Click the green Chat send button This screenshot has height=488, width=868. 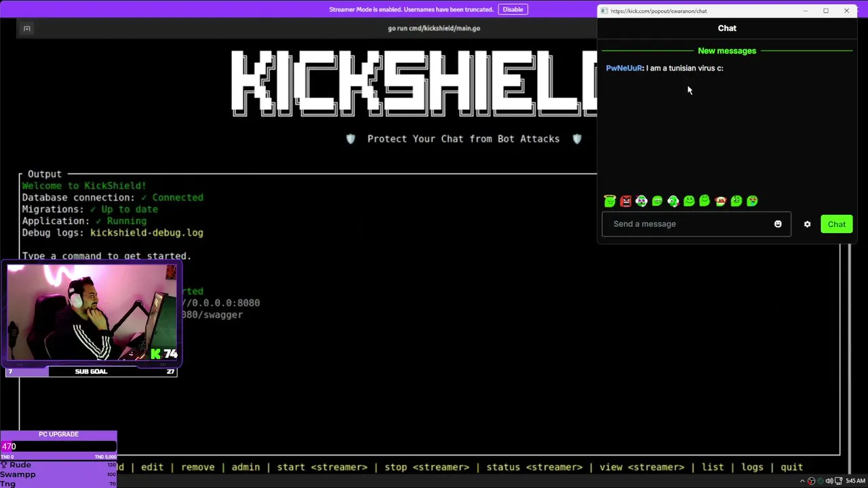836,224
